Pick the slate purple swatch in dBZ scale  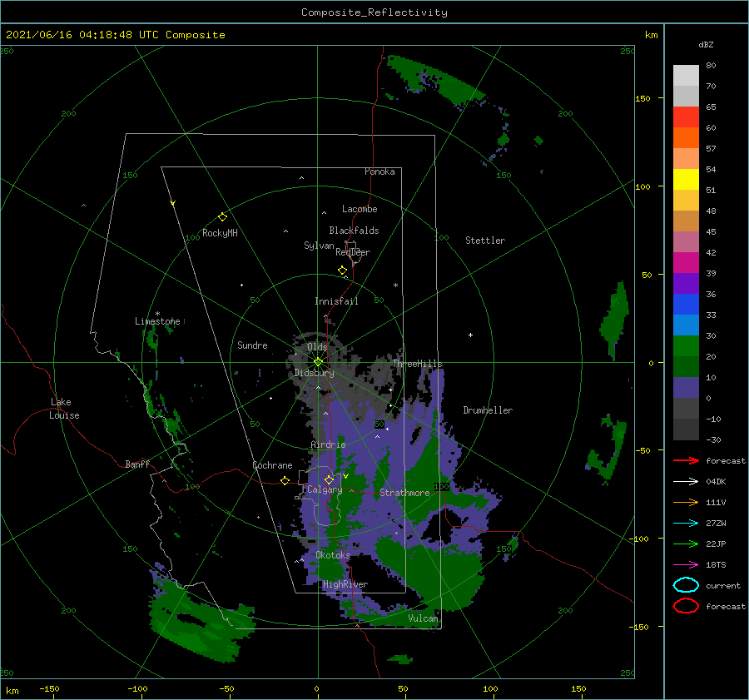click(686, 387)
